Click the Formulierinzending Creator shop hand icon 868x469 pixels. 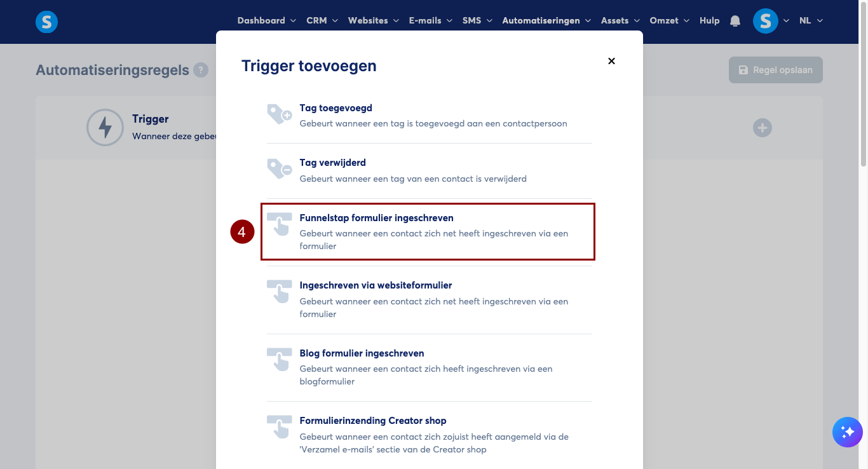click(279, 427)
